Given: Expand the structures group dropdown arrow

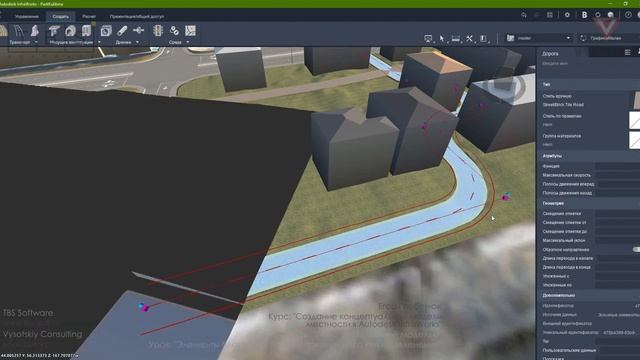Looking at the screenshot, I should point(99,42).
